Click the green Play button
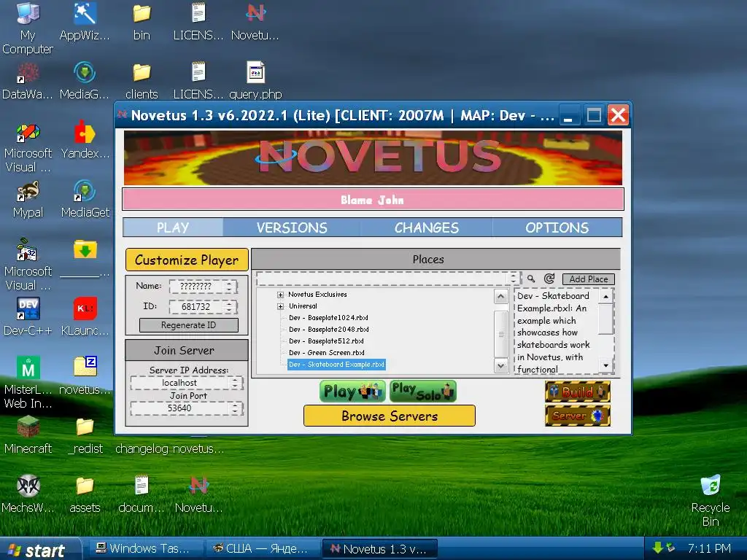This screenshot has width=747, height=560. (352, 392)
